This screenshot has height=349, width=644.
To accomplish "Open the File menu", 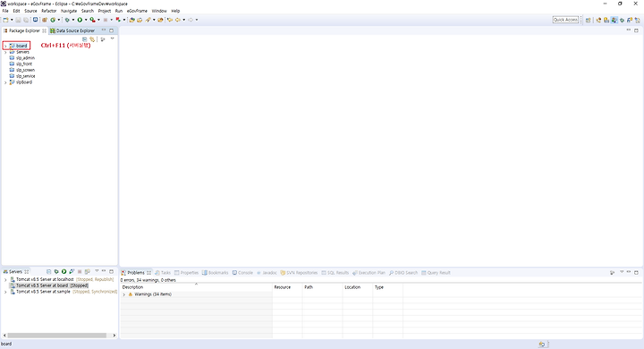I will pos(5,11).
